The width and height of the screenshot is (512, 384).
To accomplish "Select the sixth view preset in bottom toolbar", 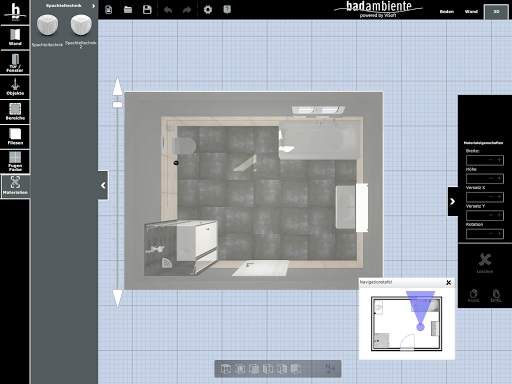I will [x=295, y=369].
